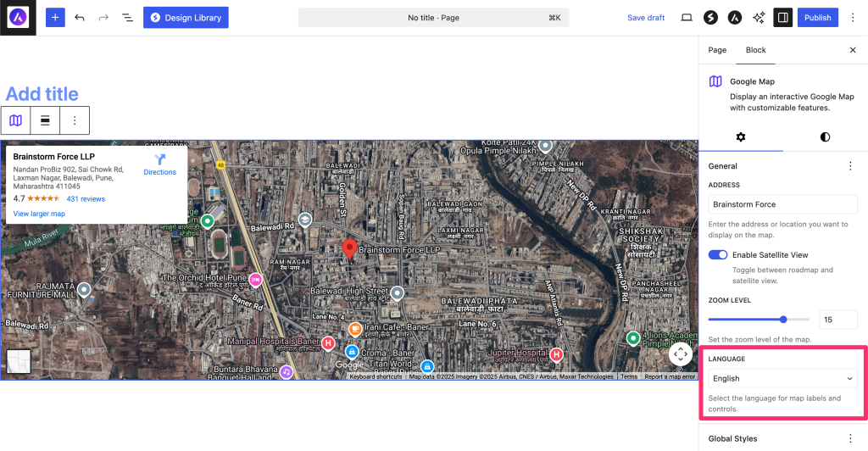Click the Publish button
The height and width of the screenshot is (451, 868).
tap(817, 18)
